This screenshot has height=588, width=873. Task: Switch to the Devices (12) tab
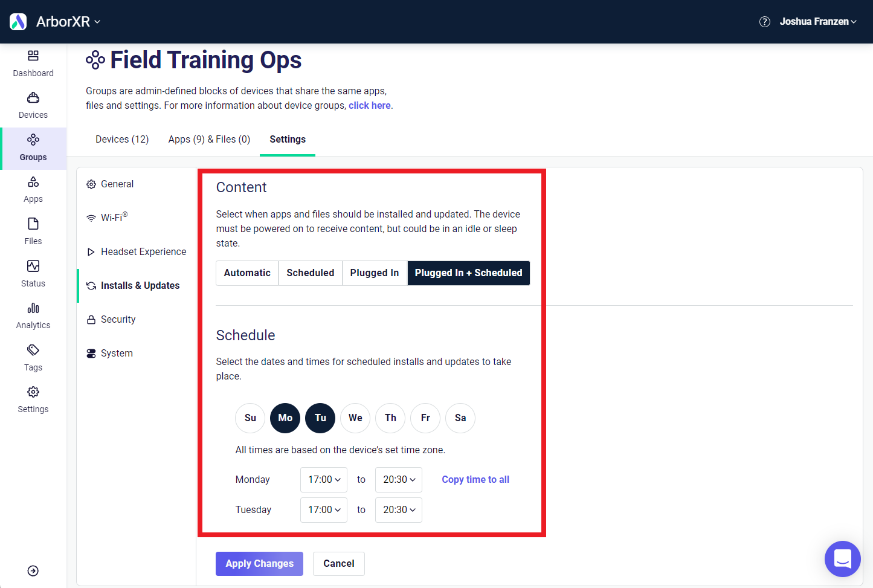[x=122, y=139]
